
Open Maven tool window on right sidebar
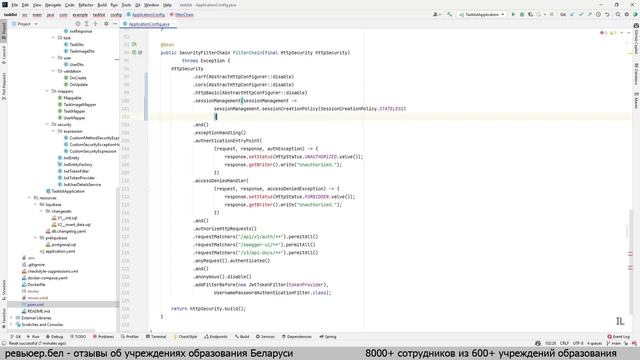tap(636, 100)
